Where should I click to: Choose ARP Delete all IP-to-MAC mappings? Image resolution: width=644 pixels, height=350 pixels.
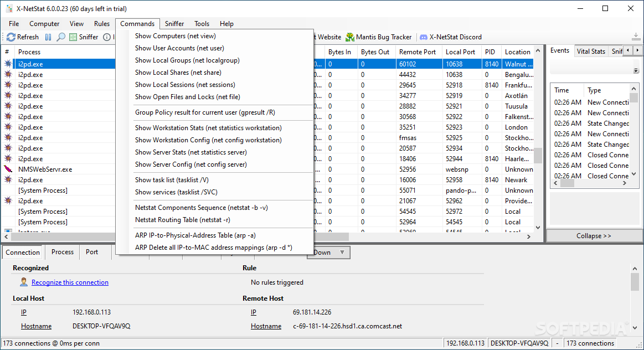click(x=215, y=248)
